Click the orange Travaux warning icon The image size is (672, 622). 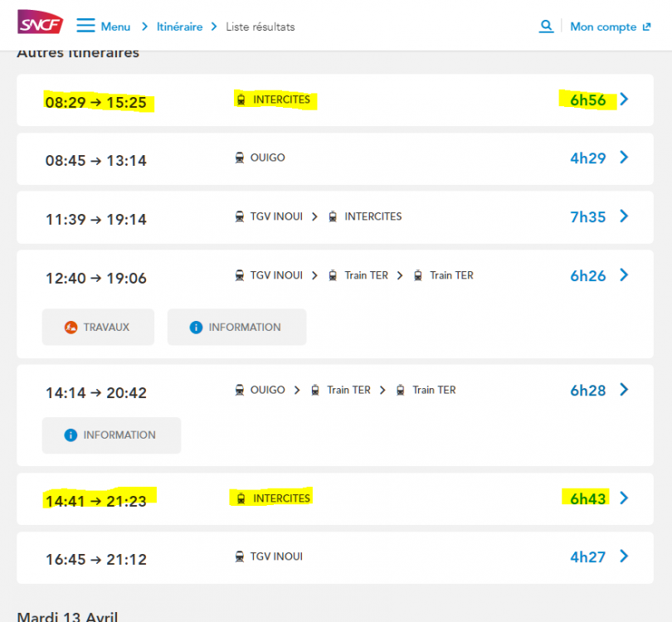pyautogui.click(x=71, y=328)
